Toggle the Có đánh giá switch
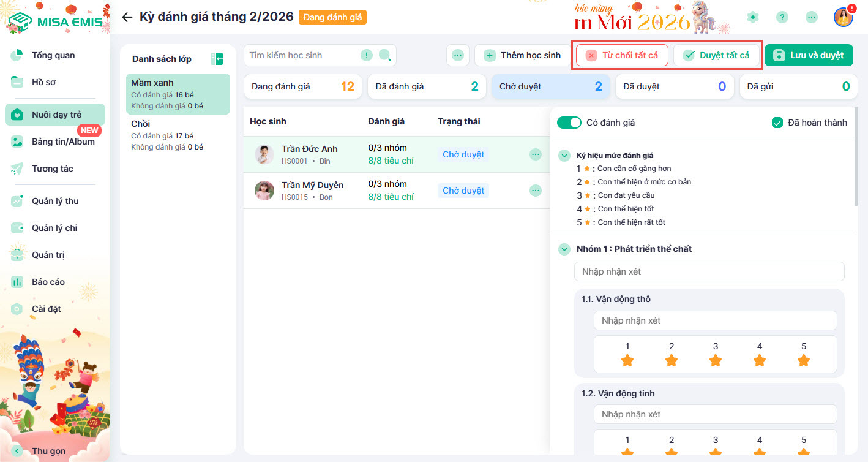868x462 pixels. [569, 123]
